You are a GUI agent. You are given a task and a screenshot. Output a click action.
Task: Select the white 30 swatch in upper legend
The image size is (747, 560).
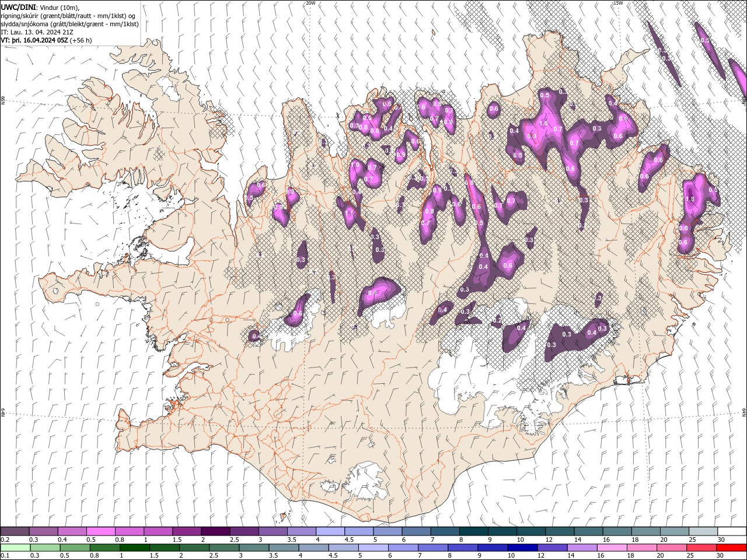pos(732,531)
